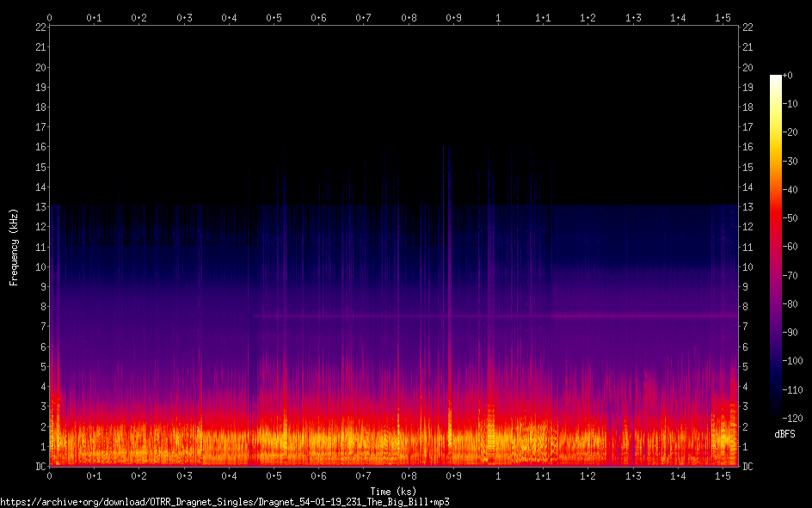Select the 0.9 marker on bottom time axis
This screenshot has height=508, width=812.
click(453, 476)
